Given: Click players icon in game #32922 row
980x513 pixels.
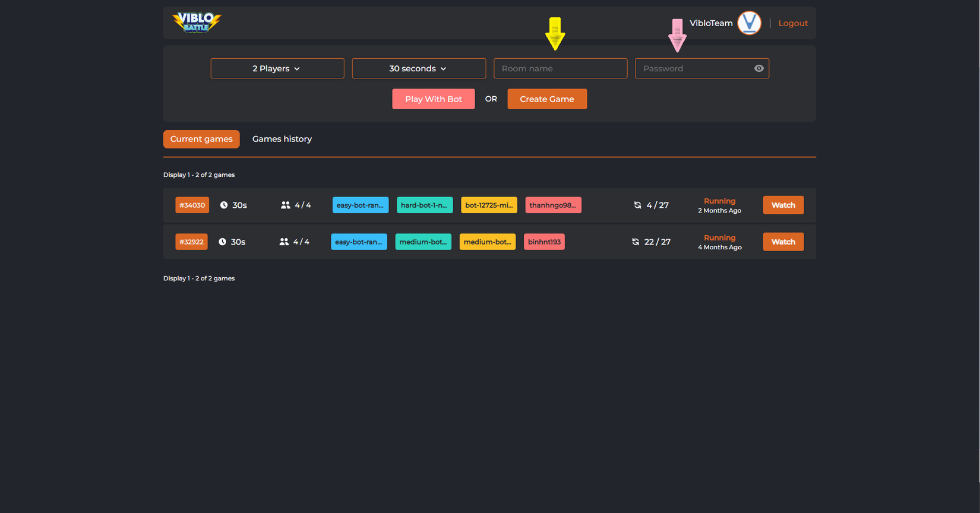Looking at the screenshot, I should (284, 242).
